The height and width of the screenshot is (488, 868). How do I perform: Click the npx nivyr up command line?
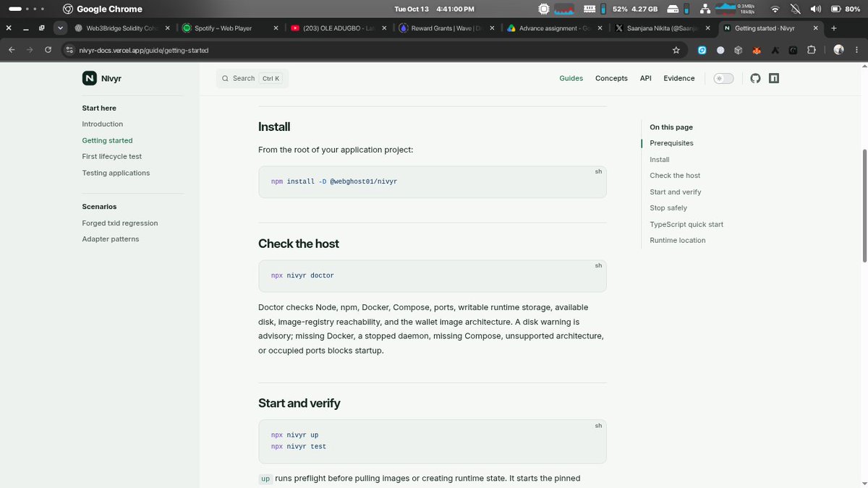(294, 435)
